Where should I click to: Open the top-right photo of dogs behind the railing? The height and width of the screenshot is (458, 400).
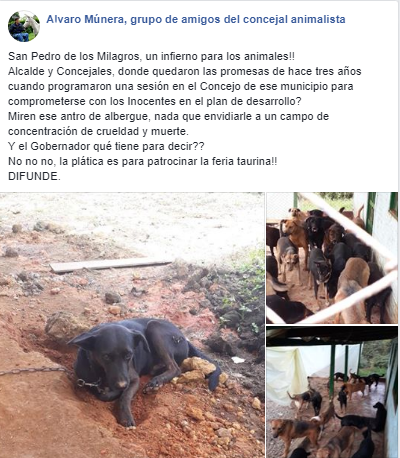pos(332,258)
